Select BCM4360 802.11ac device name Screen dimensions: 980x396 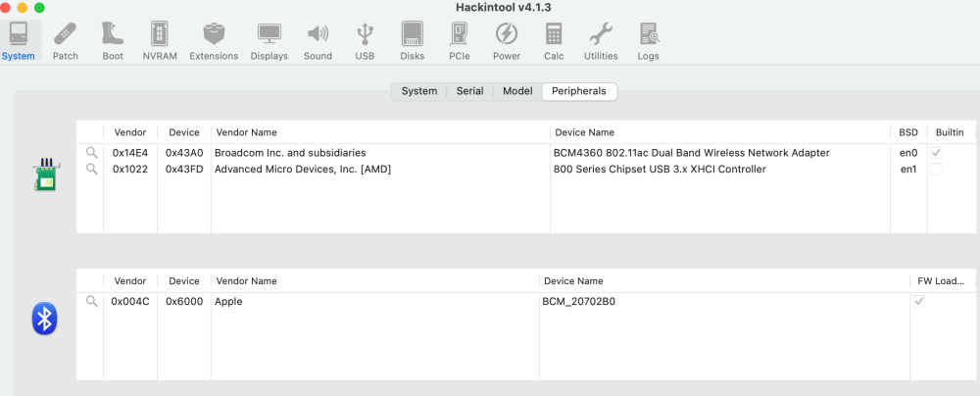691,152
